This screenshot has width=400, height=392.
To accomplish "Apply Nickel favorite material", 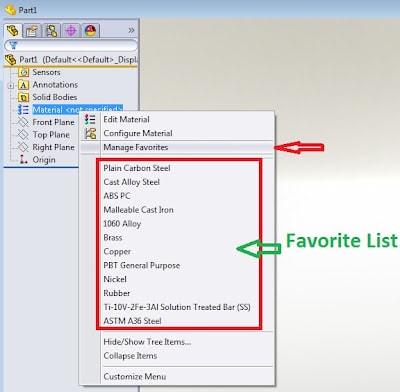I will (115, 279).
